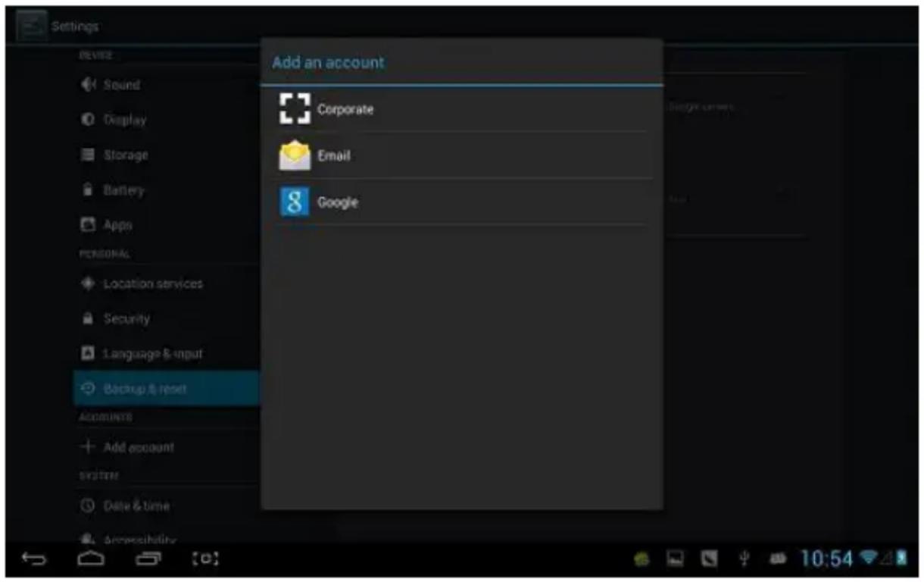The width and height of the screenshot is (924, 582).
Task: Open Battery settings
Action: click(x=167, y=190)
